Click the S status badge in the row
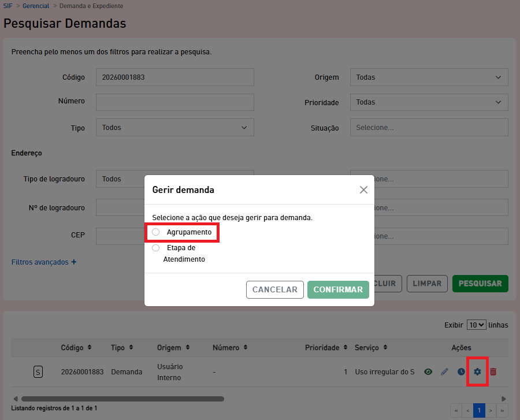Screen dimensions: 520x420 click(x=38, y=372)
